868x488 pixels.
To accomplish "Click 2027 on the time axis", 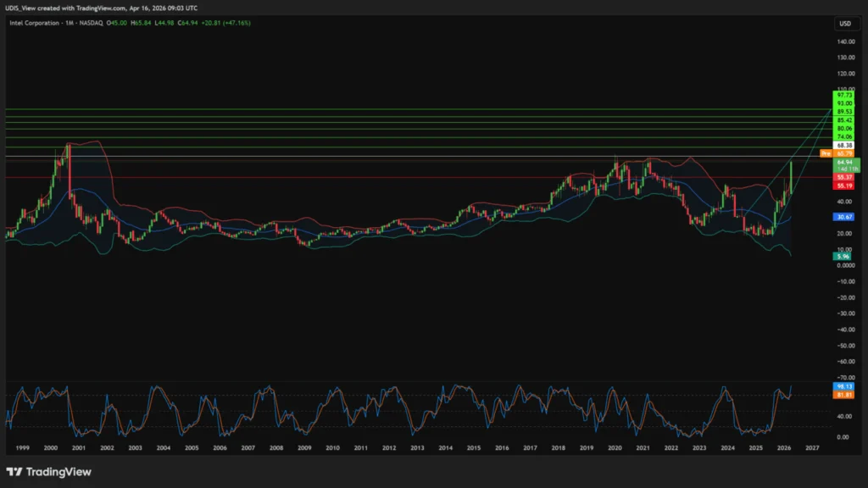I will (x=812, y=447).
